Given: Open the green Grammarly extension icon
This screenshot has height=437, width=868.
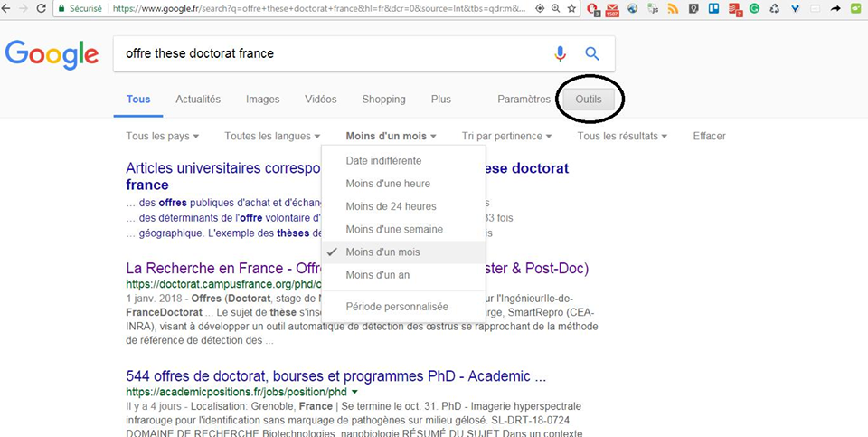Looking at the screenshot, I should click(x=754, y=8).
